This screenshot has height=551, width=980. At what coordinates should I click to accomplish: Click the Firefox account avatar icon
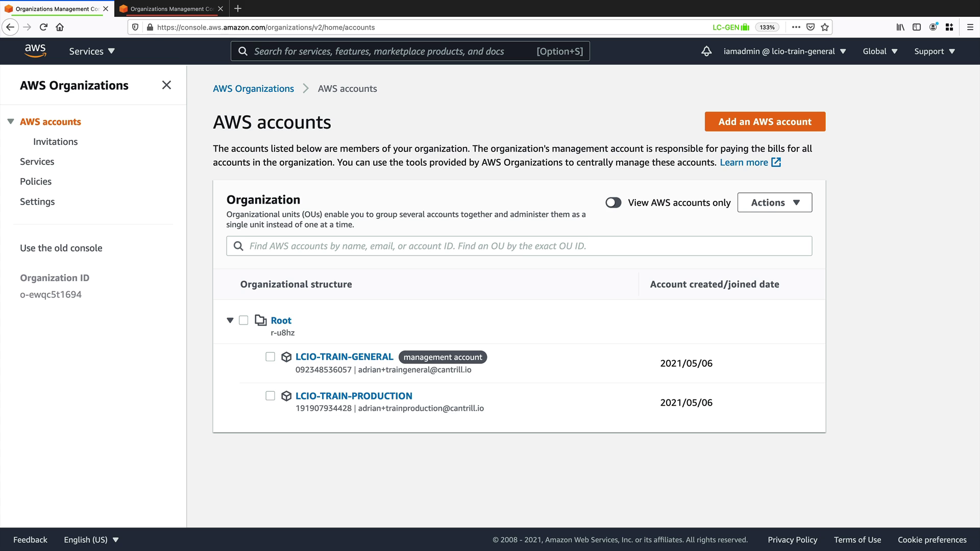click(x=933, y=27)
